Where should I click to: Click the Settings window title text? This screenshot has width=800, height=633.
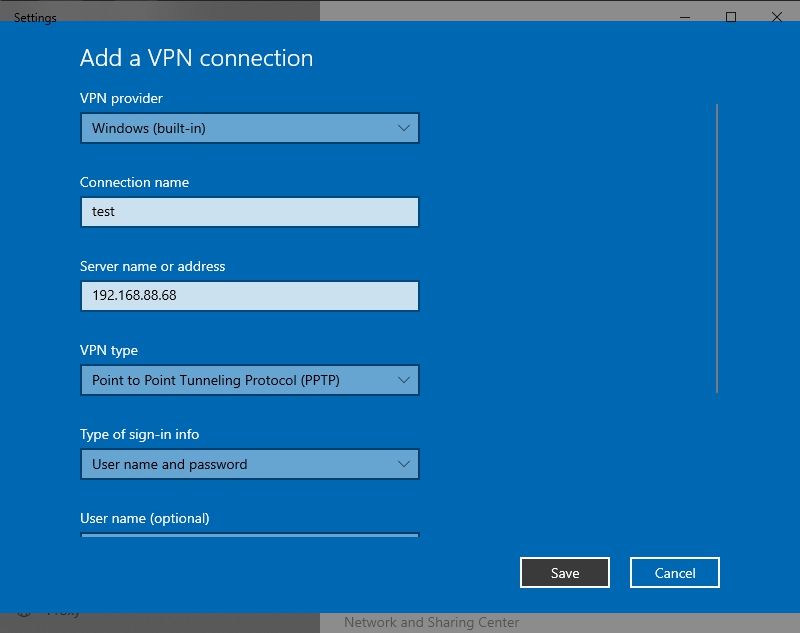coord(35,18)
